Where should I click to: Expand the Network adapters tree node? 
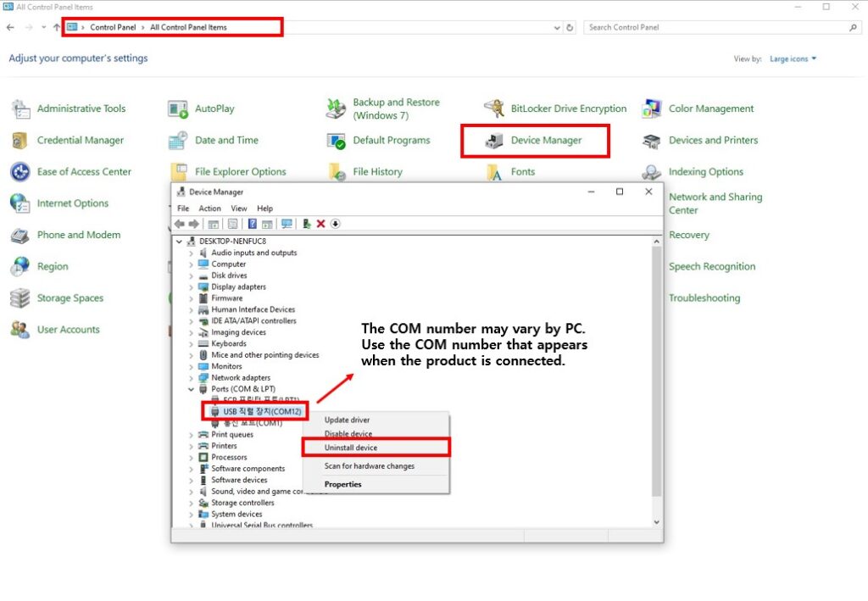pyautogui.click(x=191, y=378)
